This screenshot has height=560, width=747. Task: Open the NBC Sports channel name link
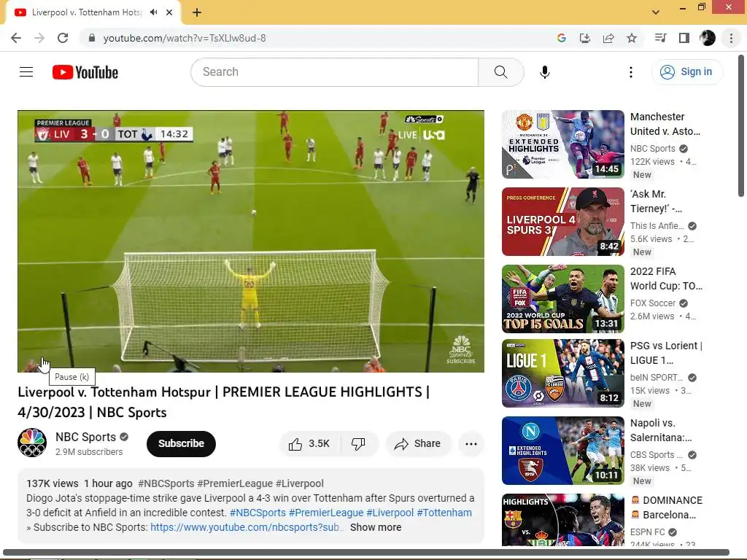(x=86, y=437)
